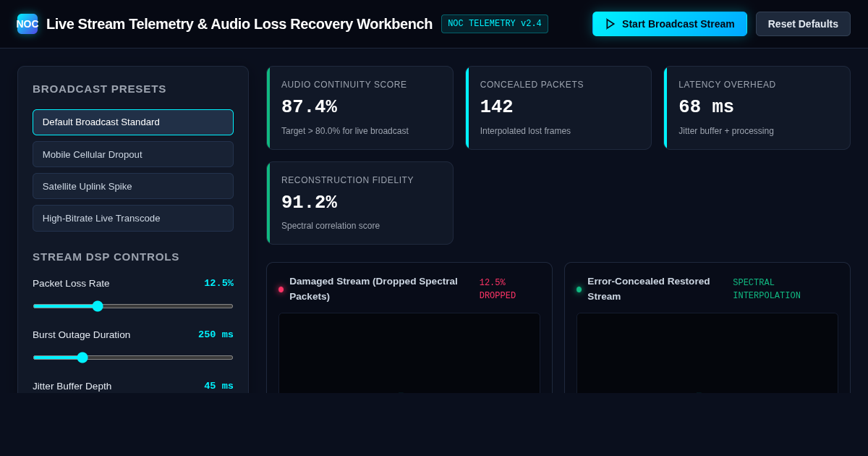Click the 'Jitter buffer + processing' caption
The image size is (868, 456).
coord(726,131)
